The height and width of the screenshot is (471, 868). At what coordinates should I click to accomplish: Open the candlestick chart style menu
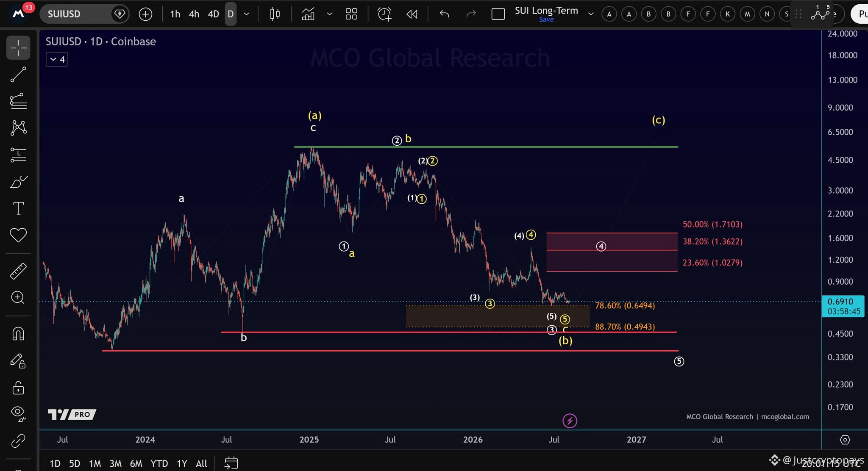point(275,14)
